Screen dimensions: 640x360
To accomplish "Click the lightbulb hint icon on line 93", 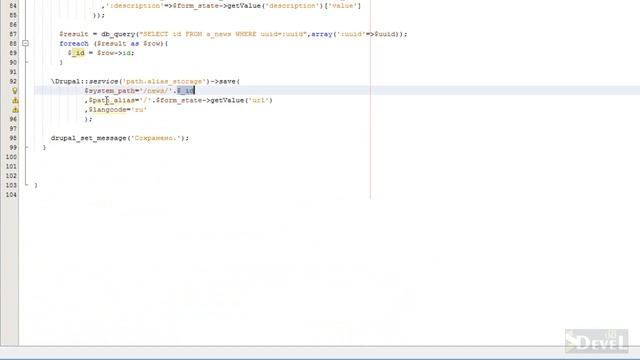I will (15, 91).
